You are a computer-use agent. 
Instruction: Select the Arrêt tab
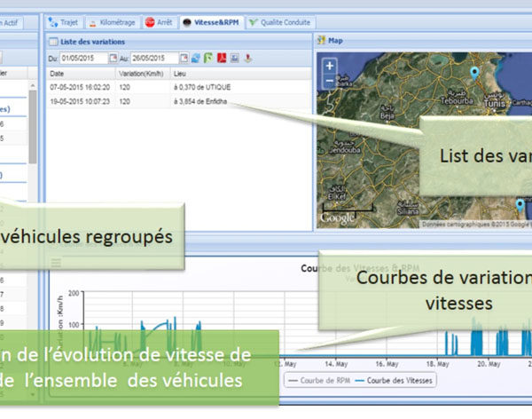click(159, 21)
